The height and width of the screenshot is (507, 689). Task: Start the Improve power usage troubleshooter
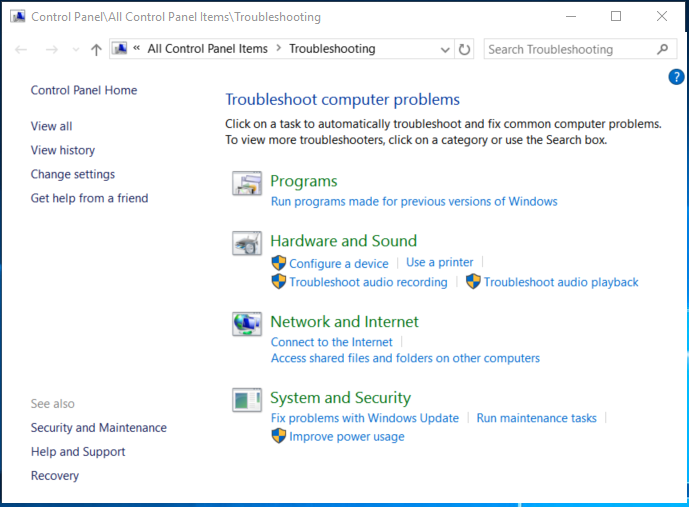click(346, 436)
